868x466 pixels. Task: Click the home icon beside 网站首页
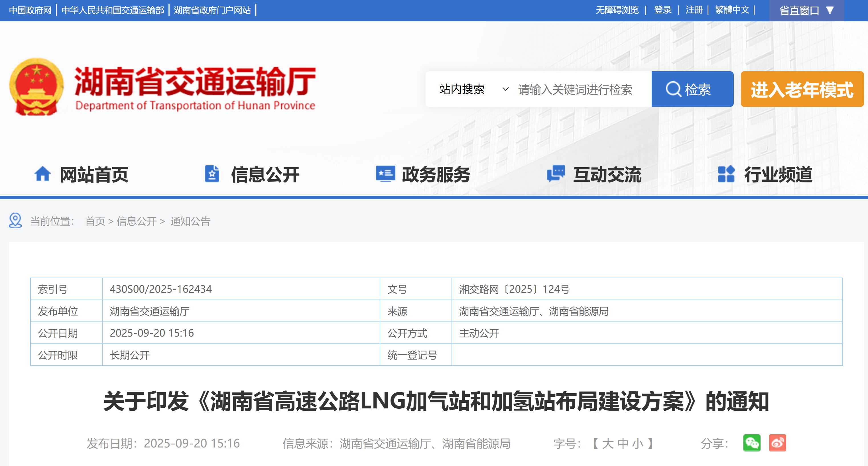click(x=42, y=174)
